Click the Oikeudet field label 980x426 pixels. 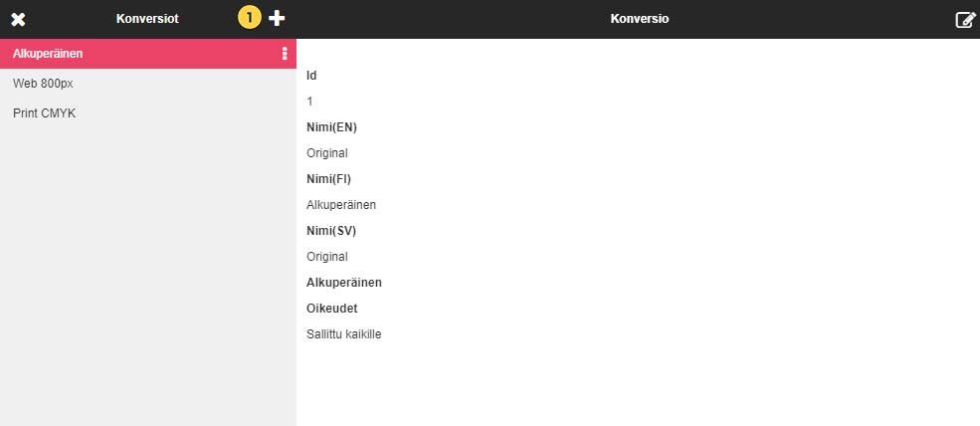pos(331,309)
